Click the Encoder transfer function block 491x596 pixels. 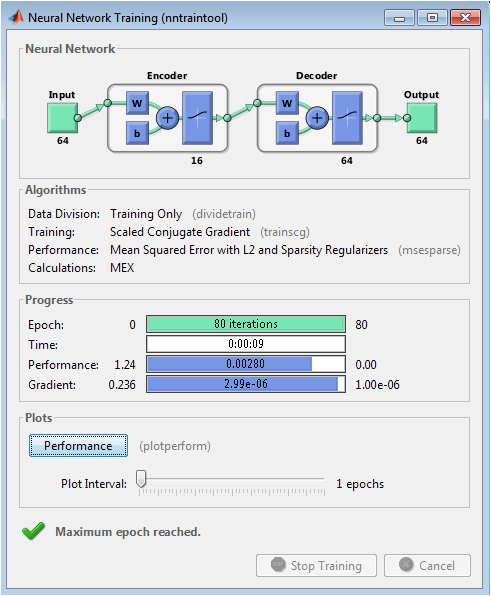coord(197,118)
